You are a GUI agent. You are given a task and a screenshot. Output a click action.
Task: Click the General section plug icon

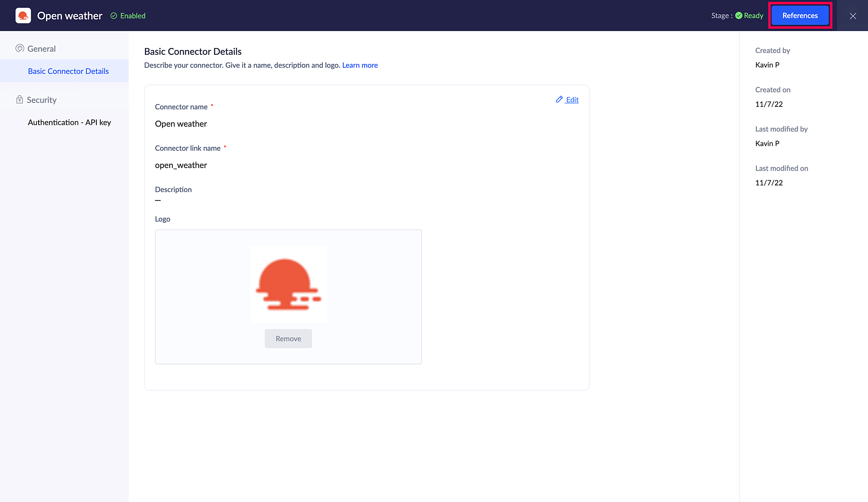pyautogui.click(x=20, y=48)
